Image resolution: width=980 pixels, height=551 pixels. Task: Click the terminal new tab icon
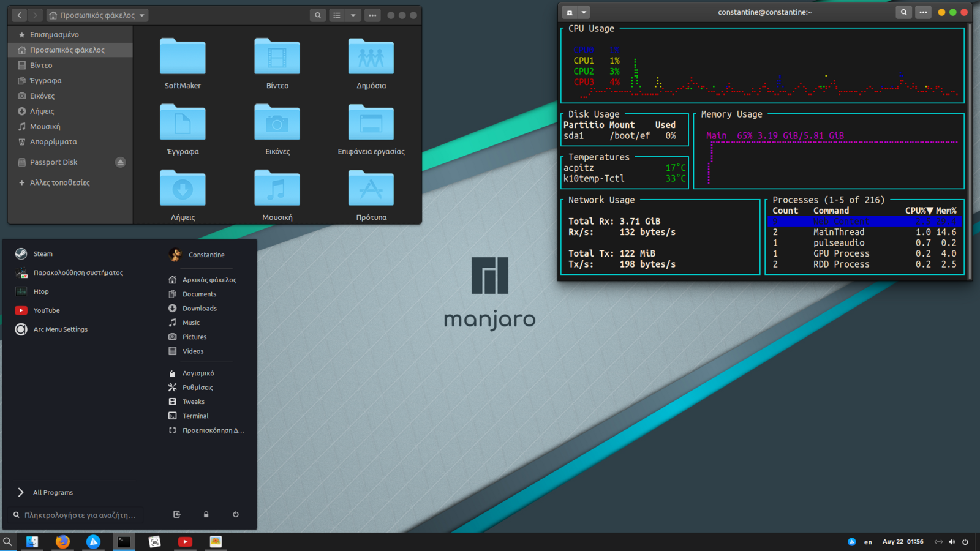pos(570,12)
